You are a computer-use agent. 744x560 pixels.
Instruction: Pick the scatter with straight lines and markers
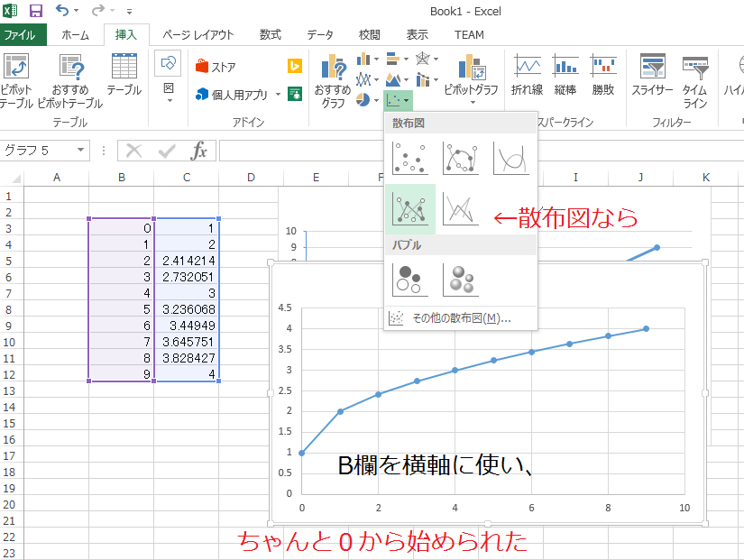click(411, 208)
